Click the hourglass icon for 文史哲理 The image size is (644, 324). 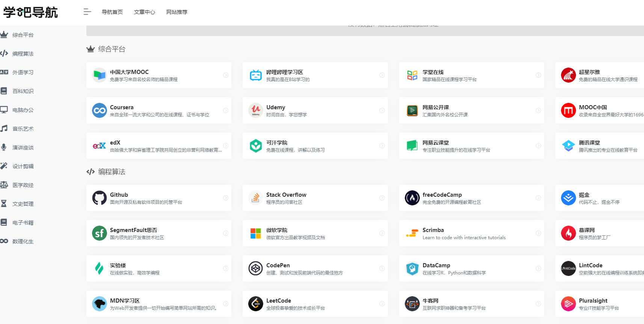(4, 203)
